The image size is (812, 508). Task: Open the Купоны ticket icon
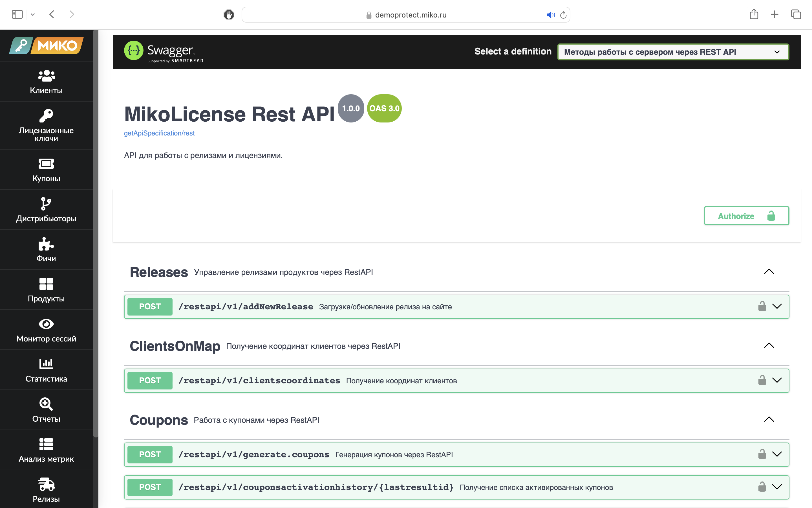[x=46, y=164]
